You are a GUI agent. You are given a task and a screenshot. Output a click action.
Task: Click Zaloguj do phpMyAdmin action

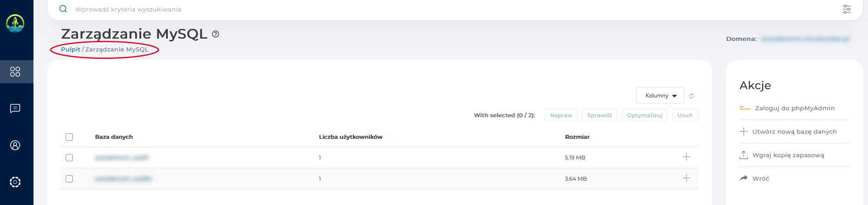pyautogui.click(x=794, y=108)
